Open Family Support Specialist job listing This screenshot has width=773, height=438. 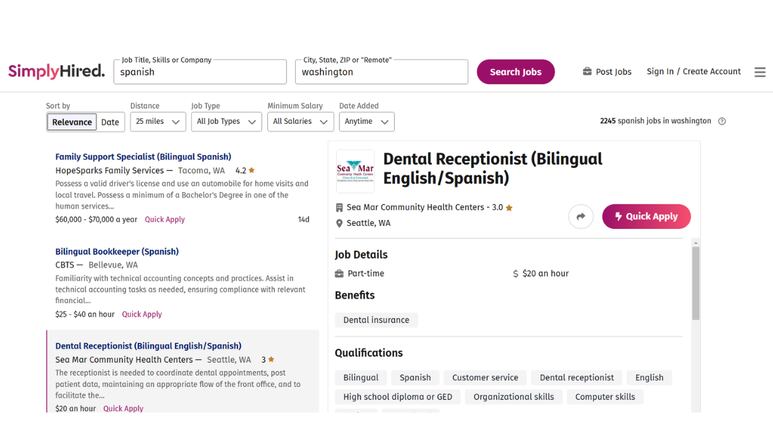click(x=143, y=157)
